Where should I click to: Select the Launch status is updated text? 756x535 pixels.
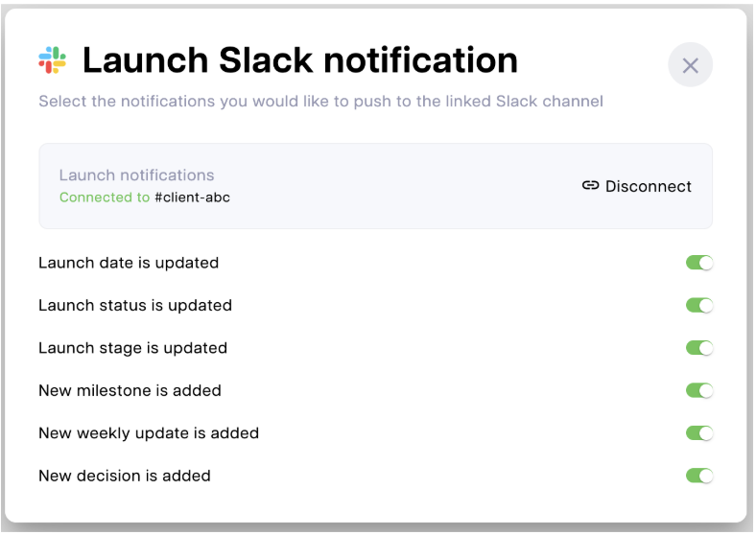(x=135, y=306)
